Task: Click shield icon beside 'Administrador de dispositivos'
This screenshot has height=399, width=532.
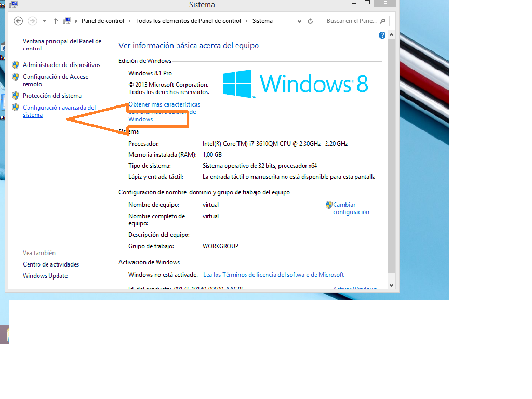Action: click(x=15, y=65)
